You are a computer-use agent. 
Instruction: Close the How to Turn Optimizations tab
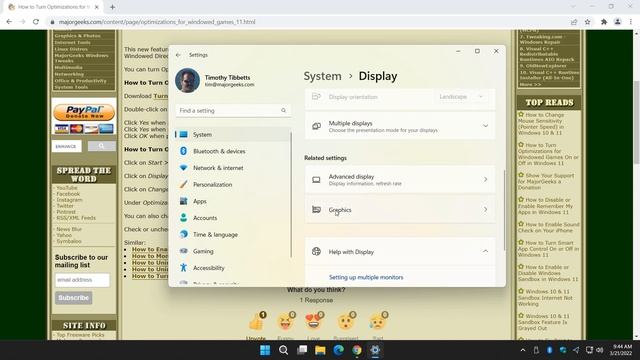coord(97,7)
